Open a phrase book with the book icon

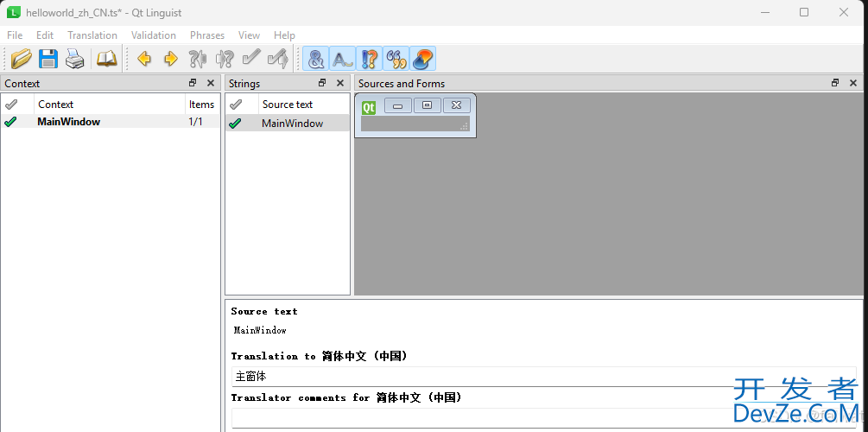[x=107, y=58]
